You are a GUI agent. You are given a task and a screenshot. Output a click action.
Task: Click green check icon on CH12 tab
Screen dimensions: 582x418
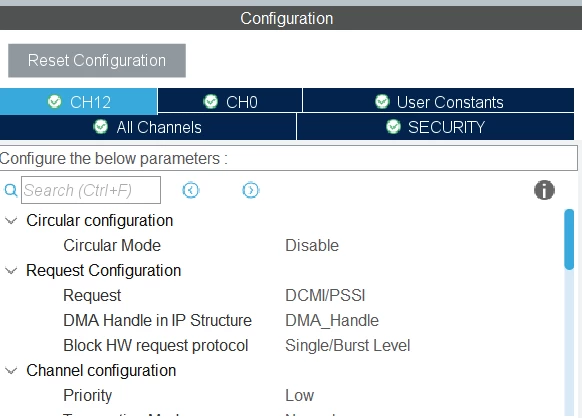55,101
